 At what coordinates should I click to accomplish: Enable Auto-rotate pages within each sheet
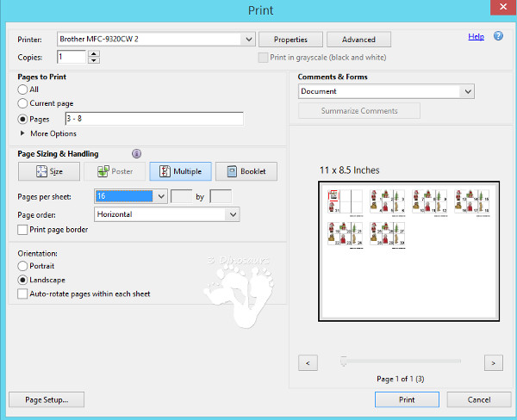[x=23, y=293]
